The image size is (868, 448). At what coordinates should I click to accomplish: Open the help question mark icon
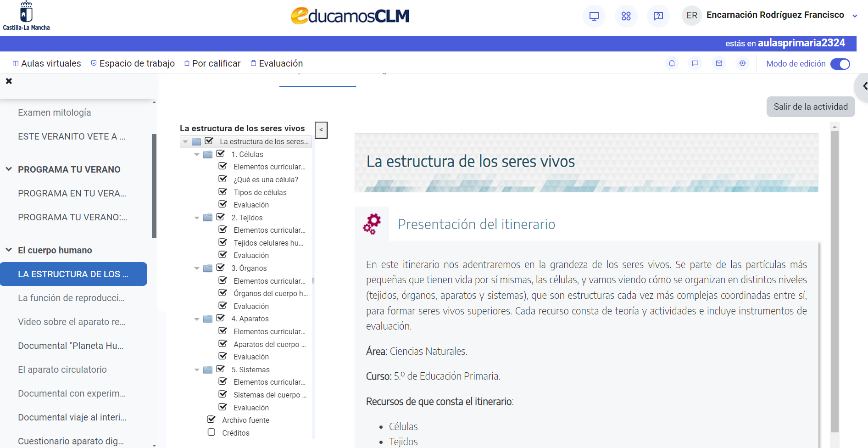coord(658,16)
